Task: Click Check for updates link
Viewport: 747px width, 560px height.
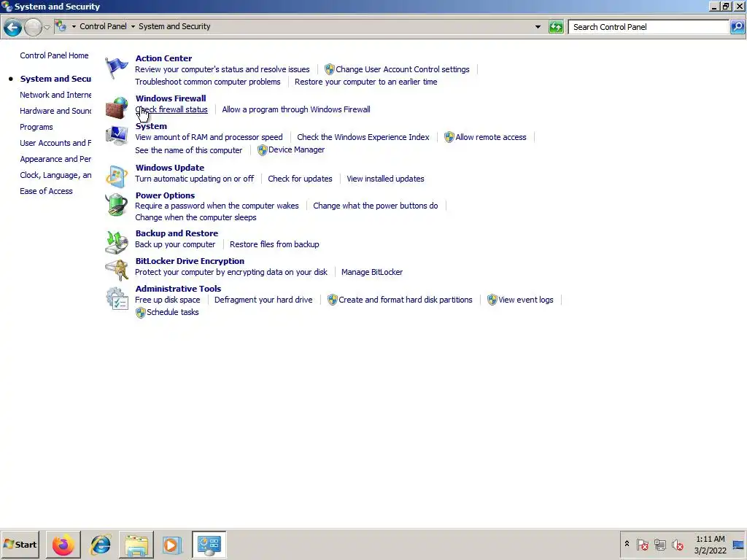Action: click(300, 179)
